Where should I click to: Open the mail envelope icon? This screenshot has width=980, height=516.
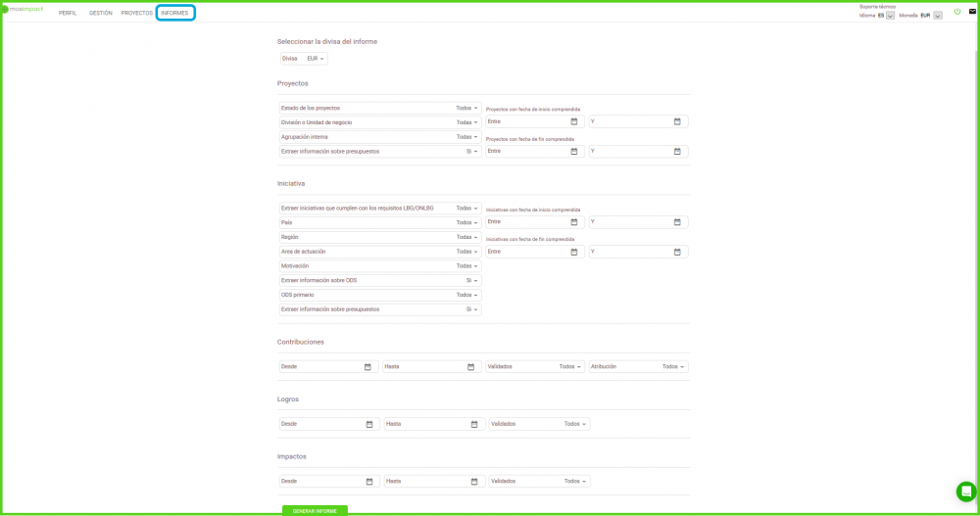pyautogui.click(x=972, y=12)
